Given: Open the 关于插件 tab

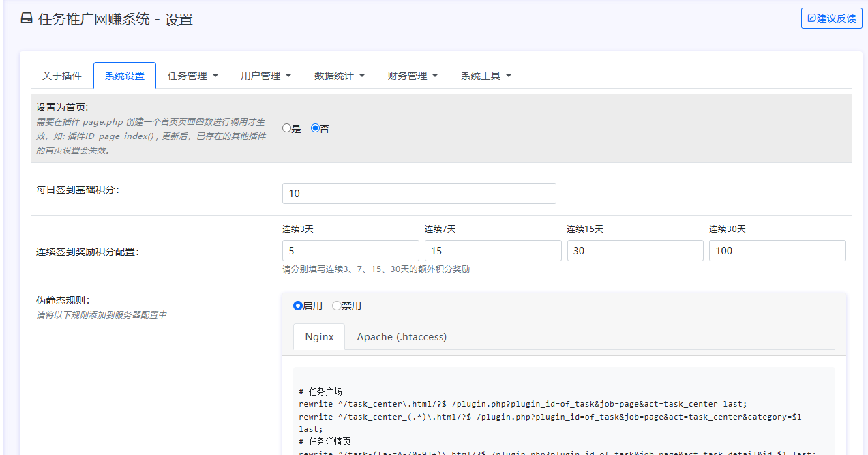Looking at the screenshot, I should (x=62, y=76).
